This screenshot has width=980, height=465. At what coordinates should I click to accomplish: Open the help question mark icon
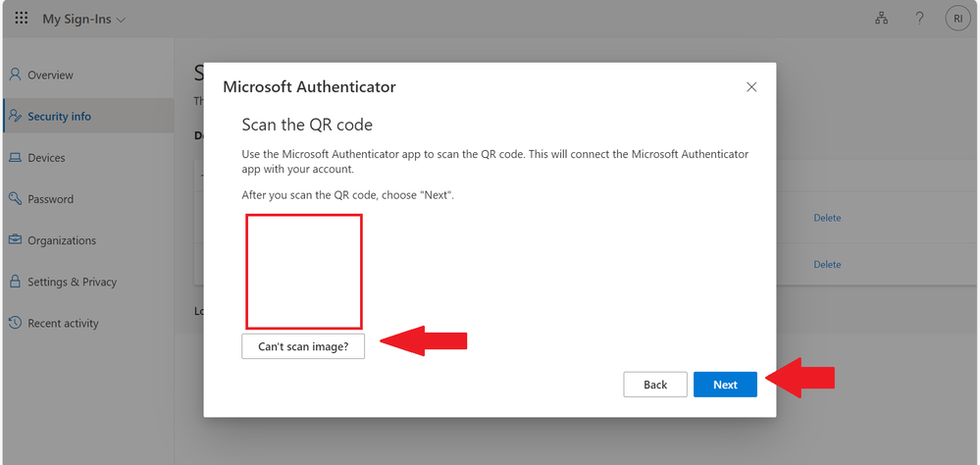coord(919,19)
